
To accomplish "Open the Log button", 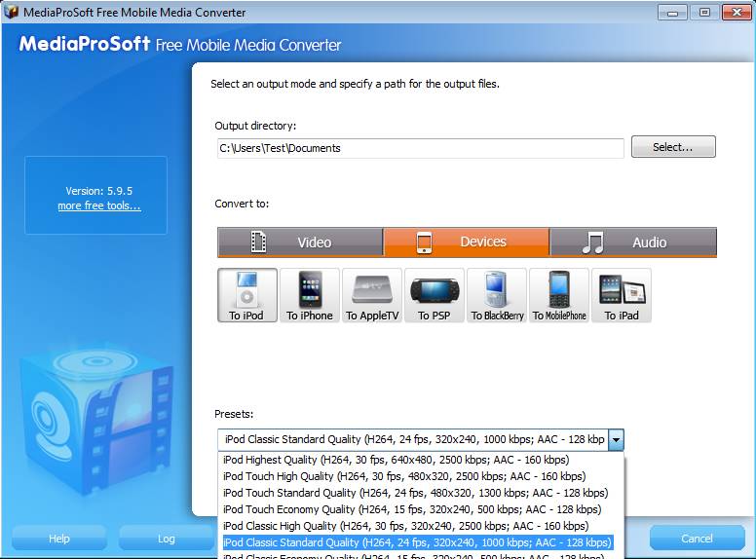I will pos(167,539).
